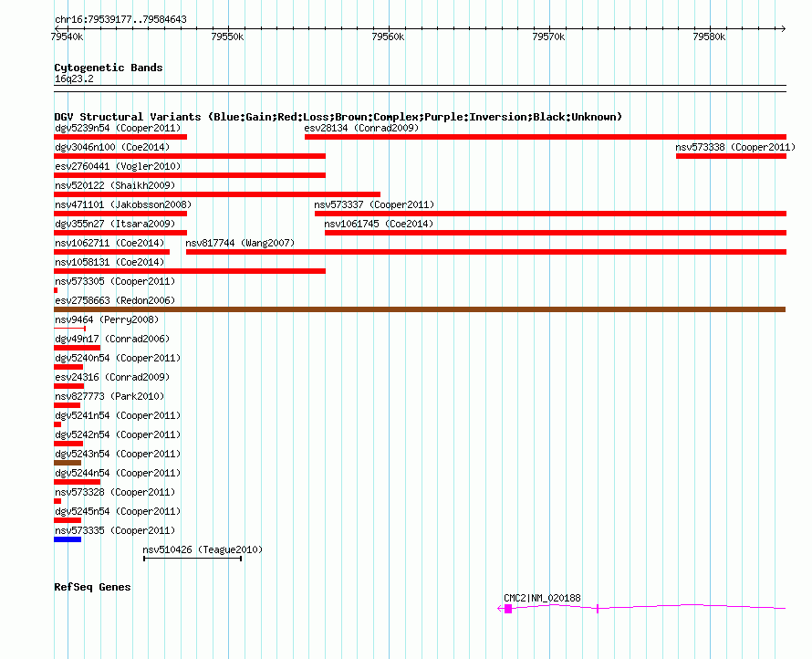Image resolution: width=812 pixels, height=659 pixels.
Task: Select nsv520122 (Shaikh2009) variant label
Action: pyautogui.click(x=115, y=185)
